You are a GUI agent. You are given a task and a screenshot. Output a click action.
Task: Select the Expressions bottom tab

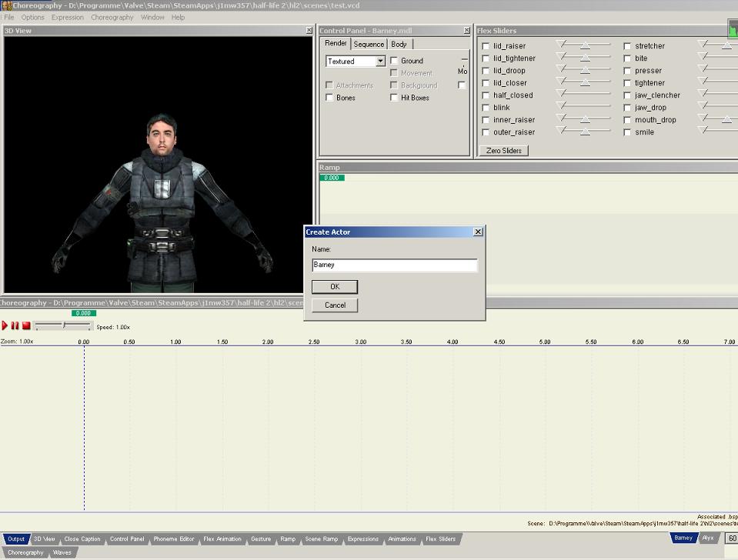click(363, 538)
